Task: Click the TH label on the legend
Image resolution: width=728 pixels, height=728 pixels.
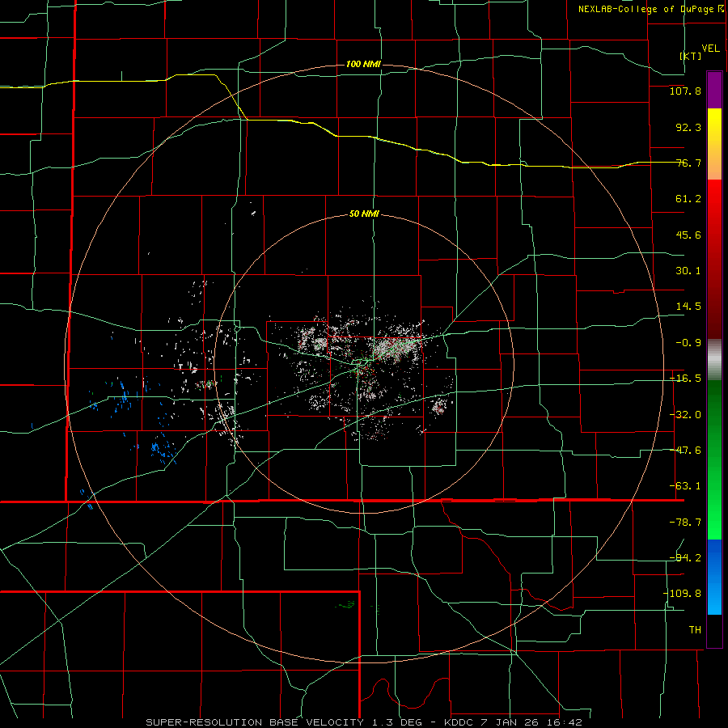Action: 695,629
